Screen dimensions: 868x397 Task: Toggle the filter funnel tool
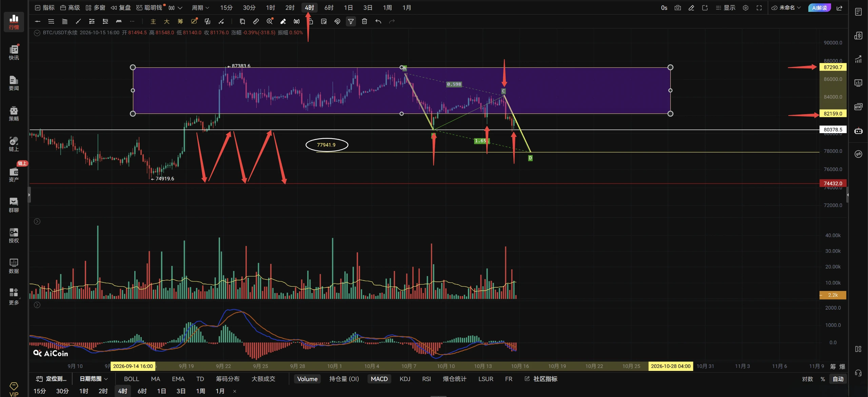click(x=351, y=21)
